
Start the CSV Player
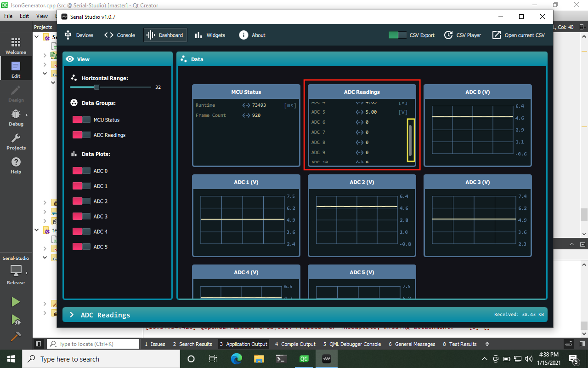pos(463,34)
